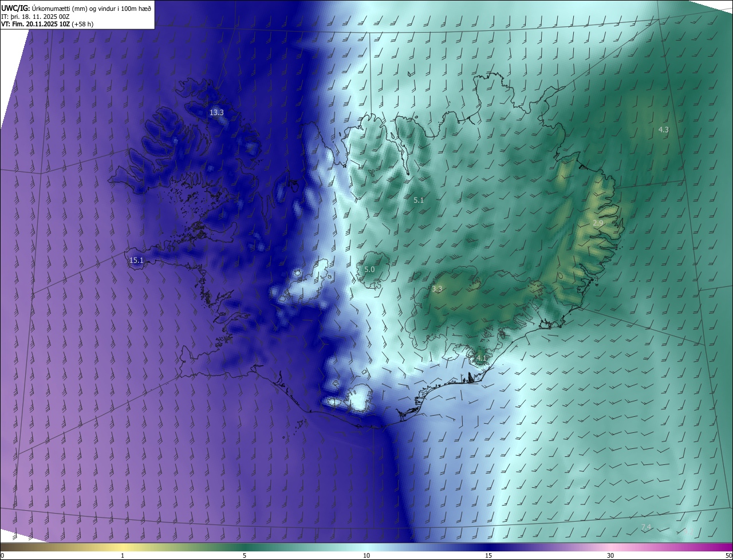Click the 30 tick on the color scale
This screenshot has width=733, height=560.
point(610,555)
